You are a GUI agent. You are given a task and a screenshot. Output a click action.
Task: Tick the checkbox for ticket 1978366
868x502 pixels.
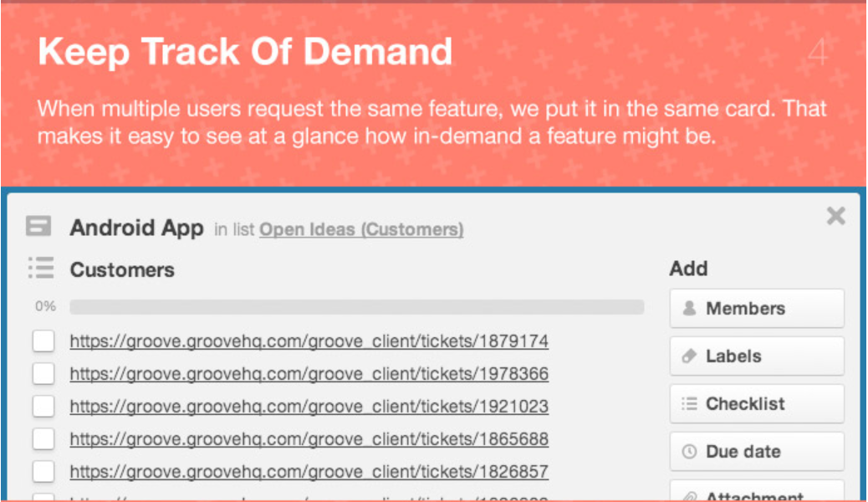click(43, 374)
